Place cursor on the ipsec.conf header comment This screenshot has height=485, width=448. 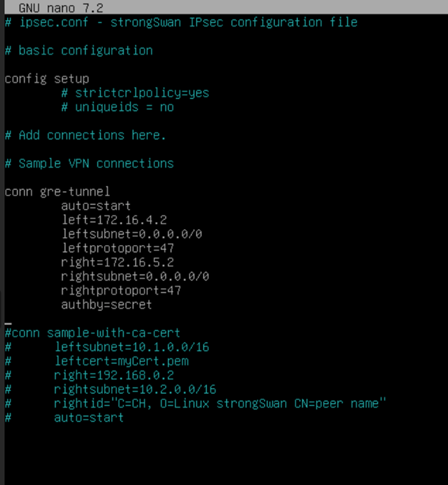(x=180, y=22)
